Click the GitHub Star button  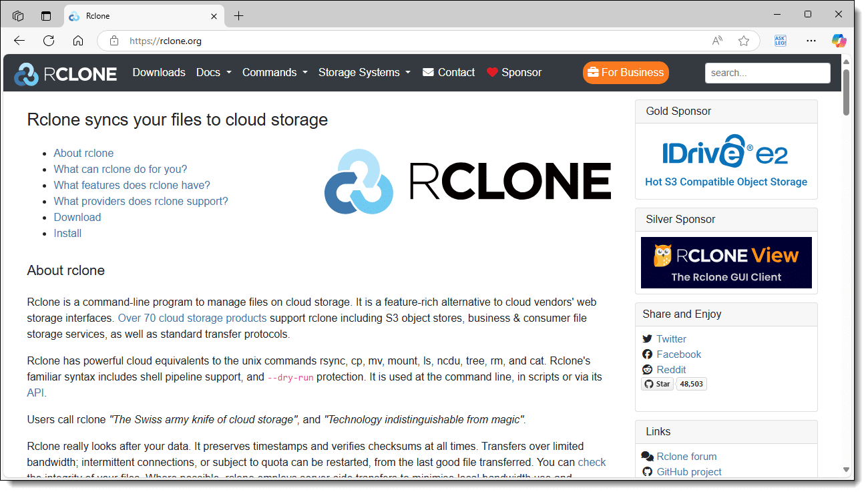tap(657, 384)
